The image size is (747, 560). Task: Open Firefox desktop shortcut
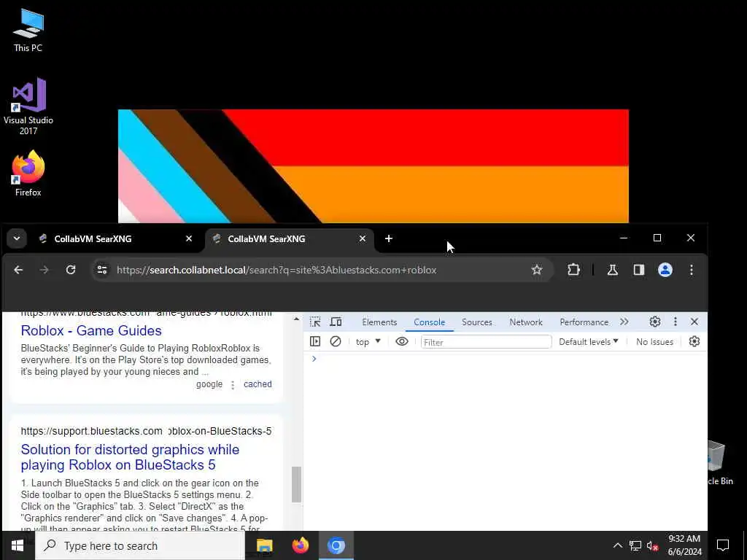click(28, 174)
